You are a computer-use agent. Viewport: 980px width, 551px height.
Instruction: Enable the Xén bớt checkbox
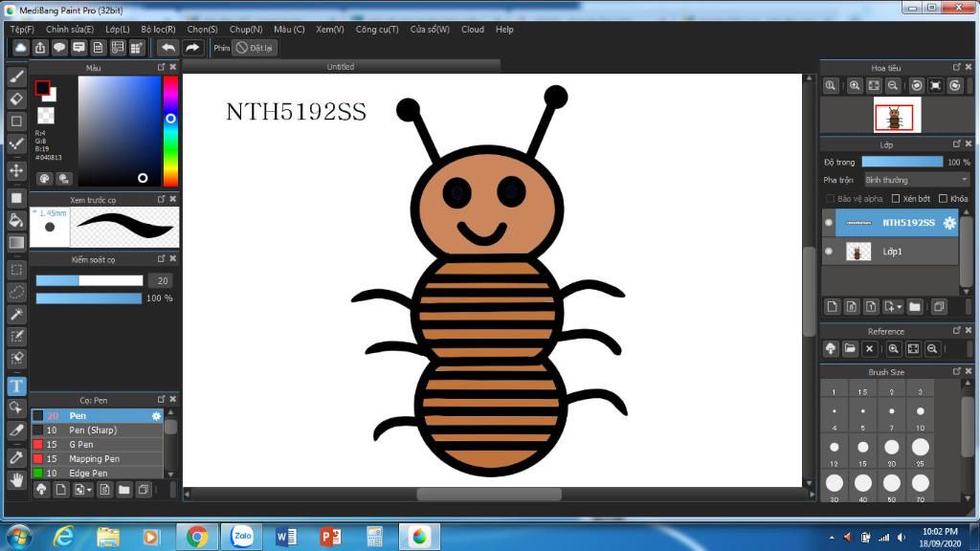tap(896, 199)
